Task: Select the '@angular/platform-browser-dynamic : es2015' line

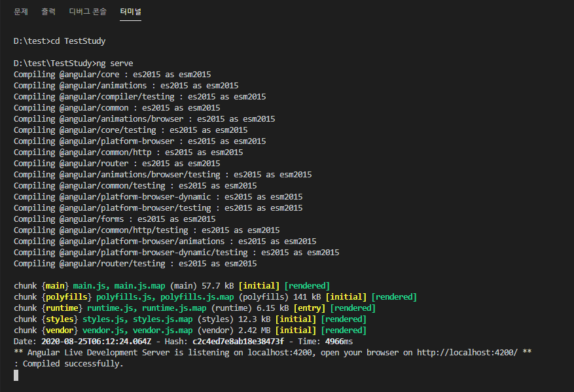Action: (x=158, y=196)
